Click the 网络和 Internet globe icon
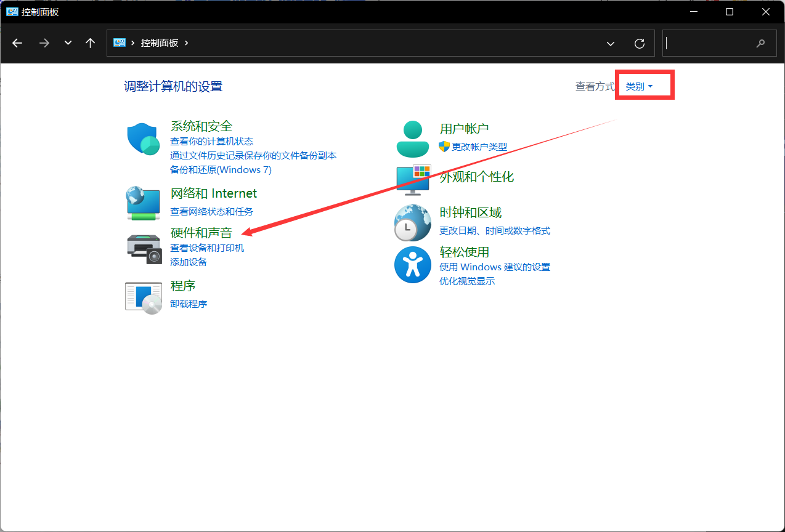This screenshot has height=532, width=785. tap(143, 202)
